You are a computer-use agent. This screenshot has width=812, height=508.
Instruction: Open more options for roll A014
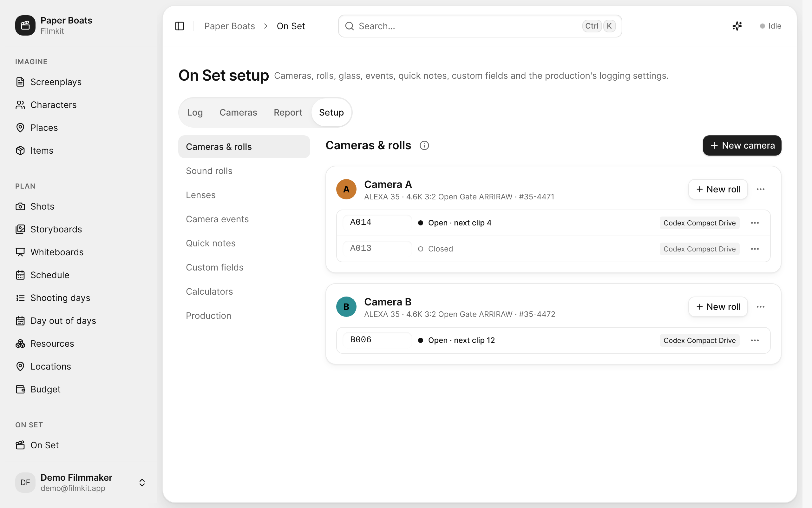click(755, 223)
